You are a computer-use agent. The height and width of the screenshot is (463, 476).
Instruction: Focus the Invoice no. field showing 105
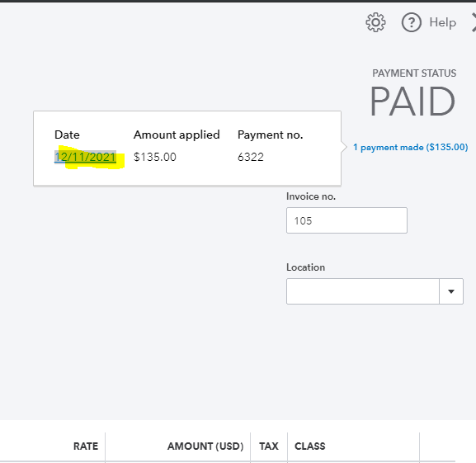[x=346, y=220]
